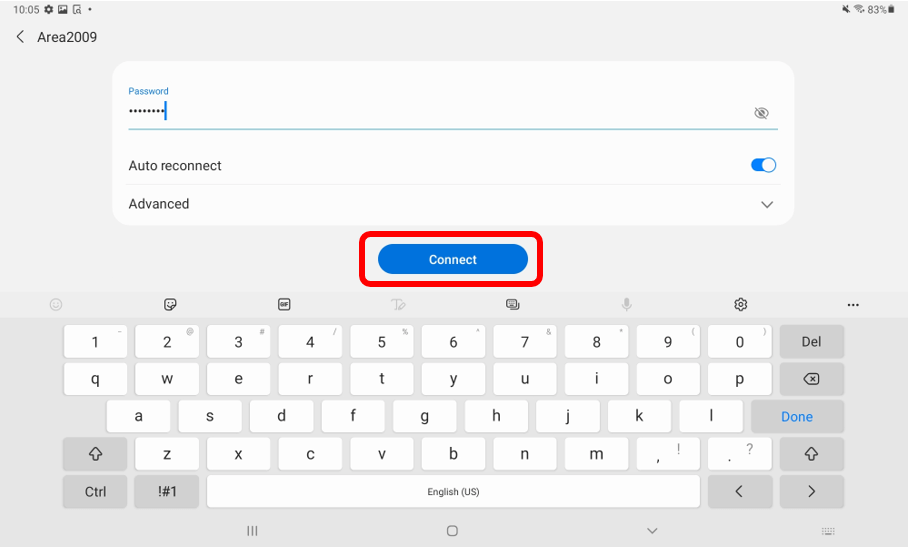Tap the period key
The height and width of the screenshot is (547, 913).
[739, 454]
